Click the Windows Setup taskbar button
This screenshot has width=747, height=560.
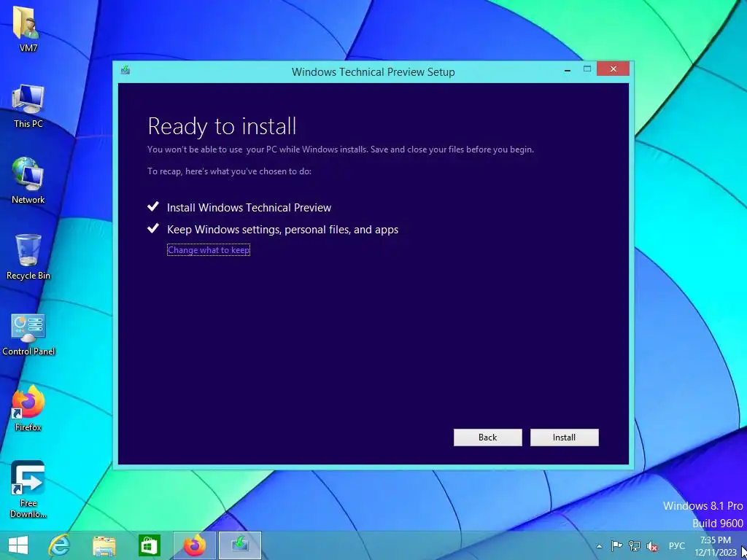239,545
